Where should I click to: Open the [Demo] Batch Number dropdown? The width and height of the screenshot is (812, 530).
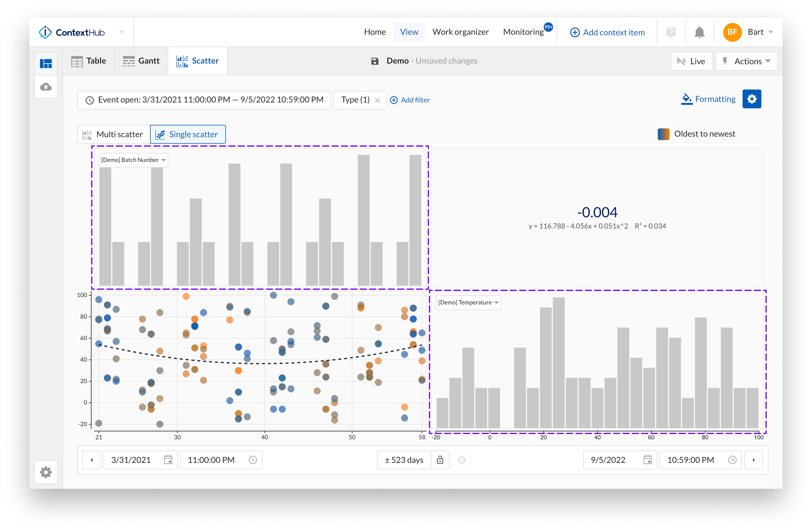133,160
